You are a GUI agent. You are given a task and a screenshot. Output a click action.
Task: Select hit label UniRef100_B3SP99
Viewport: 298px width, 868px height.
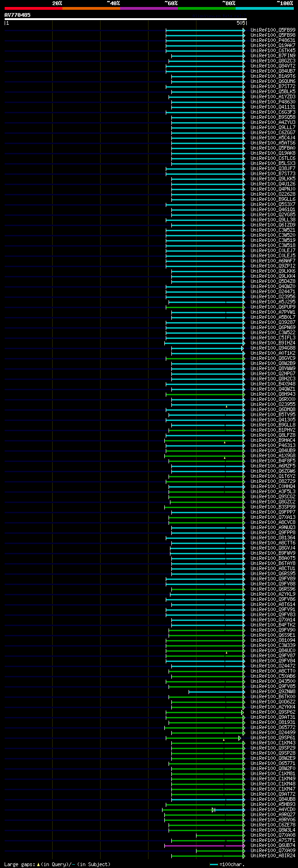point(273,507)
